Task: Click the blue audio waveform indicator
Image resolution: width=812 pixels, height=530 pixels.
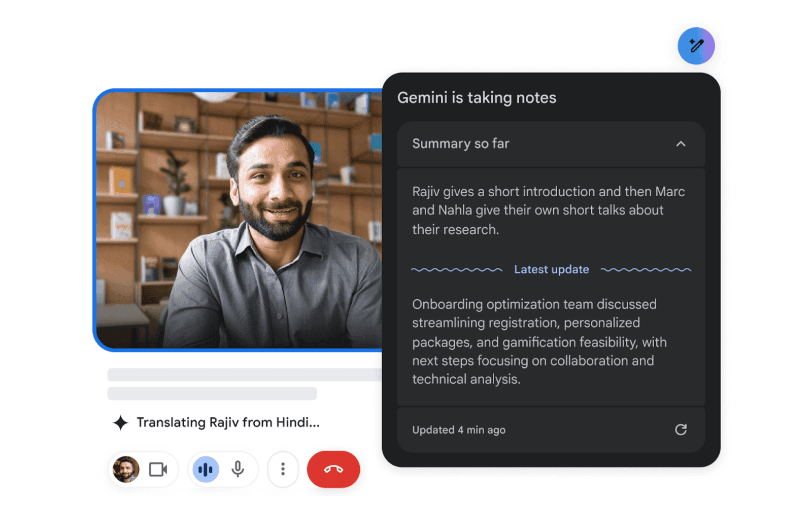Action: 206,469
